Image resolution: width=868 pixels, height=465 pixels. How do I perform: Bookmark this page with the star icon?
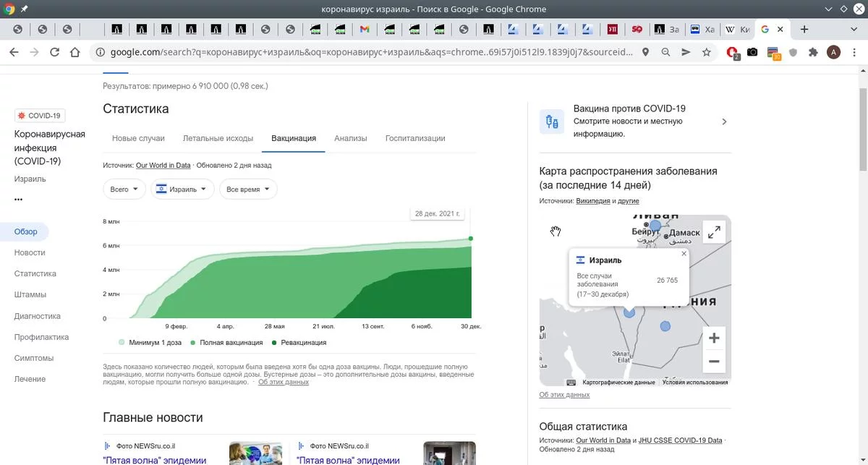tap(707, 52)
